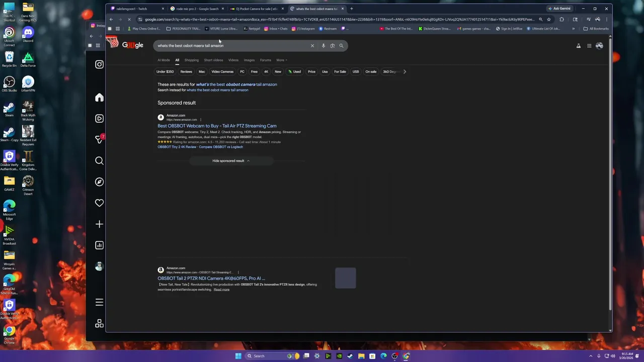Open the All Bookmarks folder
The width and height of the screenshot is (644, 362).
596,29
